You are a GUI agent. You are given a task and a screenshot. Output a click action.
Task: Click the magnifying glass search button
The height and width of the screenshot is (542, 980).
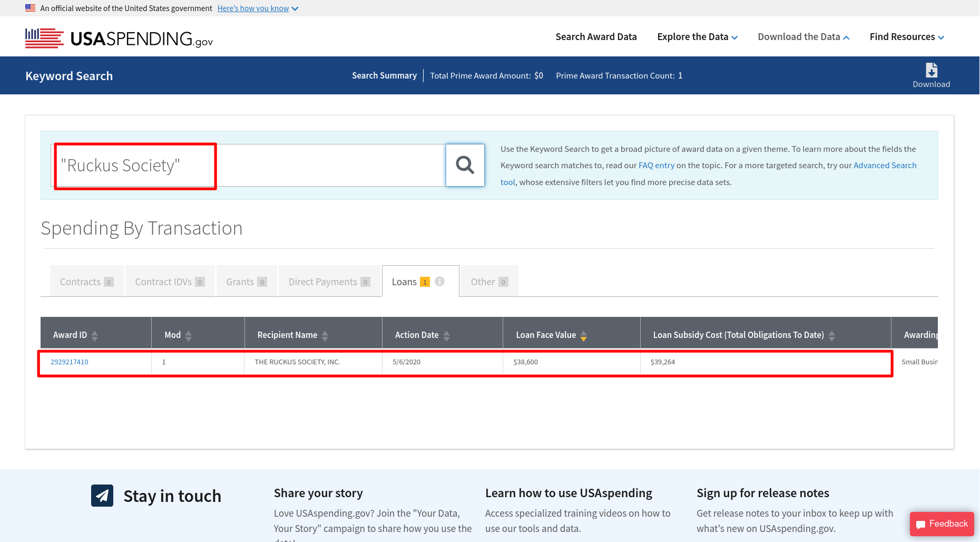point(465,165)
